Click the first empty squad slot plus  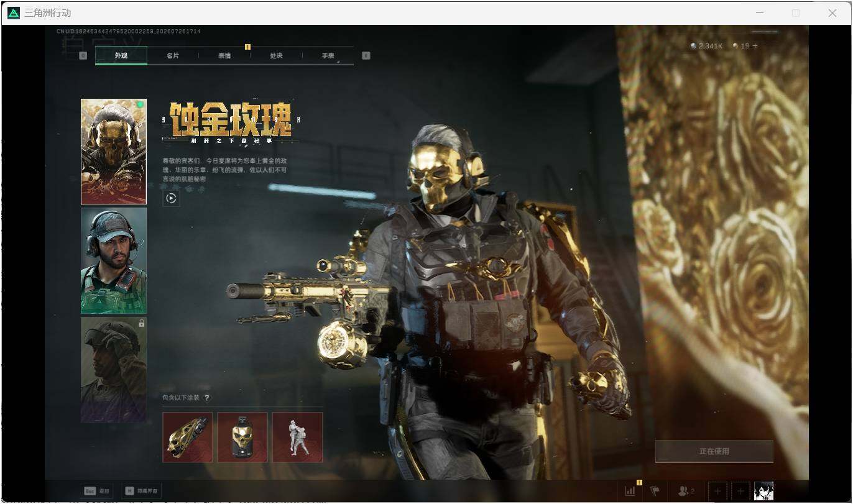coord(717,491)
